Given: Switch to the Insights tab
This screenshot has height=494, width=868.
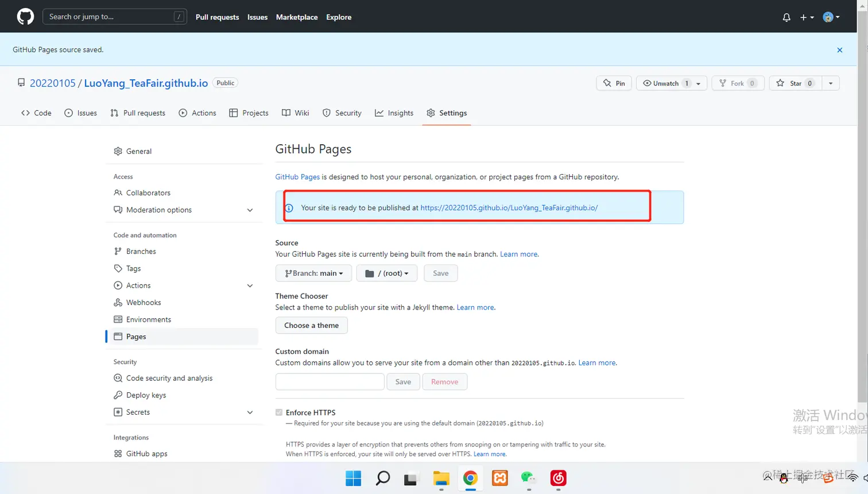Looking at the screenshot, I should coord(394,113).
